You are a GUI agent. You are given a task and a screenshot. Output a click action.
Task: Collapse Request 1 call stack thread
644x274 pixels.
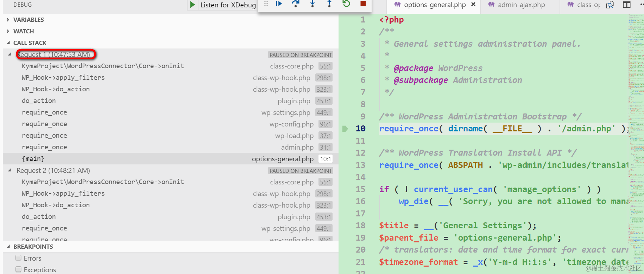tap(10, 54)
